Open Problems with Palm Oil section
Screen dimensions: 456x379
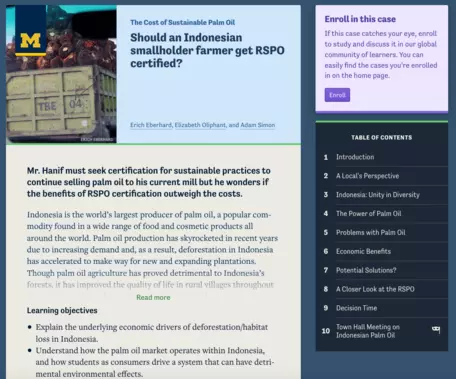click(382, 232)
